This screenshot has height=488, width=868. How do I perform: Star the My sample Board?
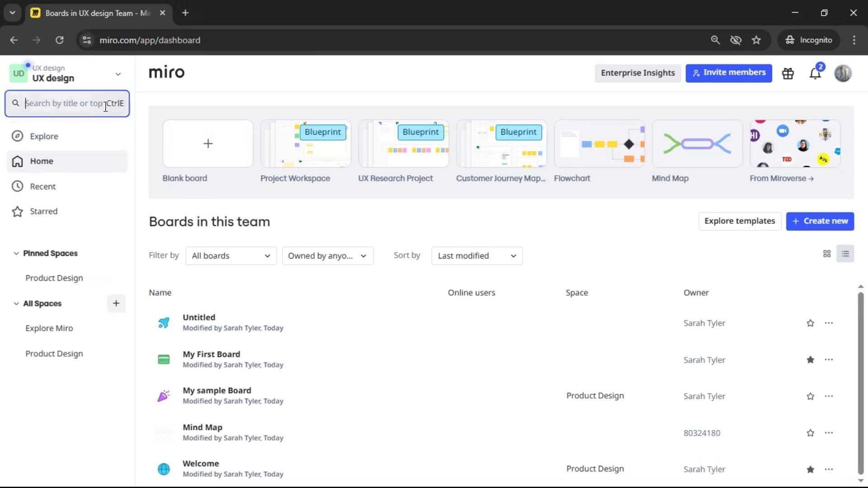(x=810, y=396)
